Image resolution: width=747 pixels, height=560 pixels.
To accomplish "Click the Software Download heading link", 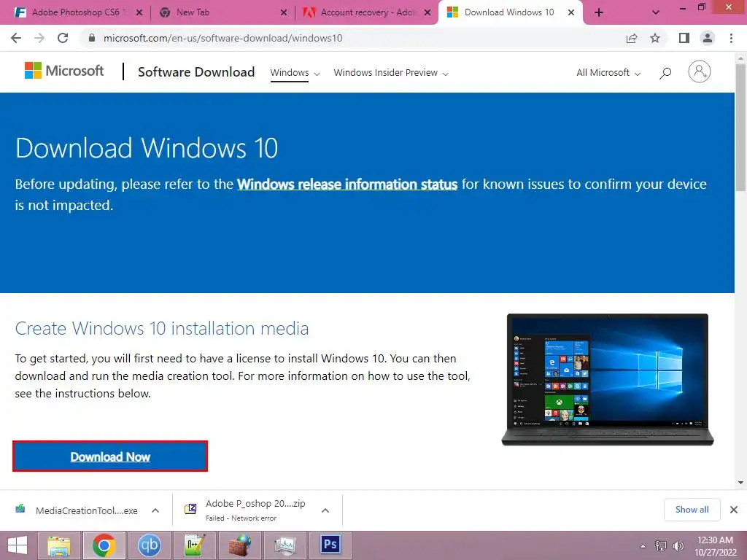I will tap(196, 72).
